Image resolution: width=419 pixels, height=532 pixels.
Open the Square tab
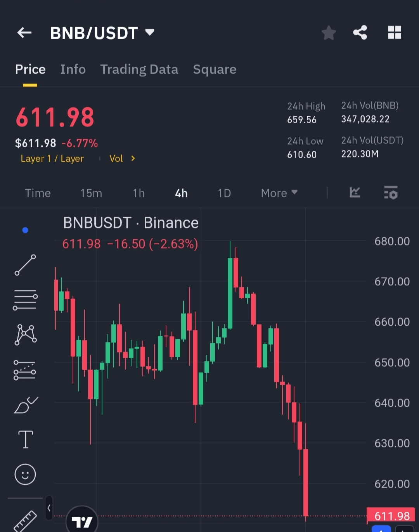tap(215, 69)
